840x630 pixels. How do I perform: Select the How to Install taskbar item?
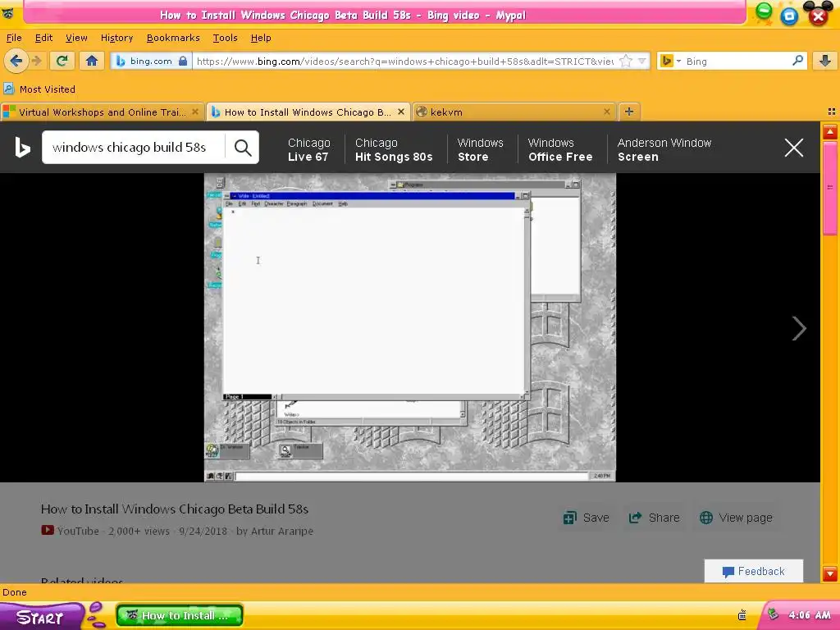180,615
